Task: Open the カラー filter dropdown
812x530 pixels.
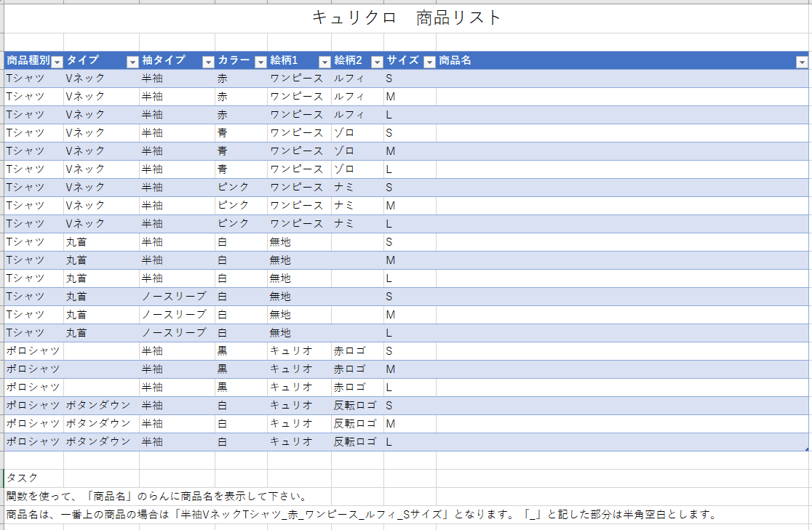Action: click(x=260, y=62)
